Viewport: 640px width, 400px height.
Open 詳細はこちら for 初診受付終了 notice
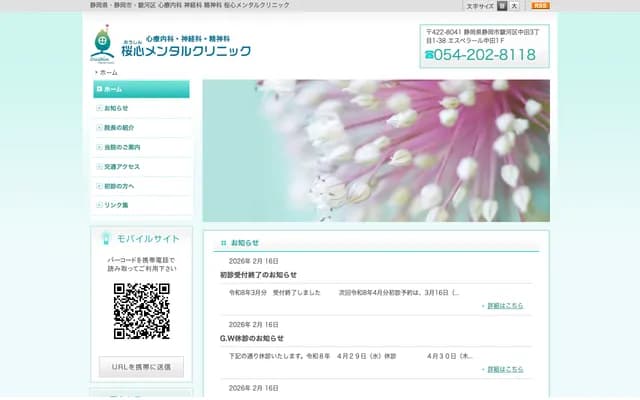tap(504, 306)
